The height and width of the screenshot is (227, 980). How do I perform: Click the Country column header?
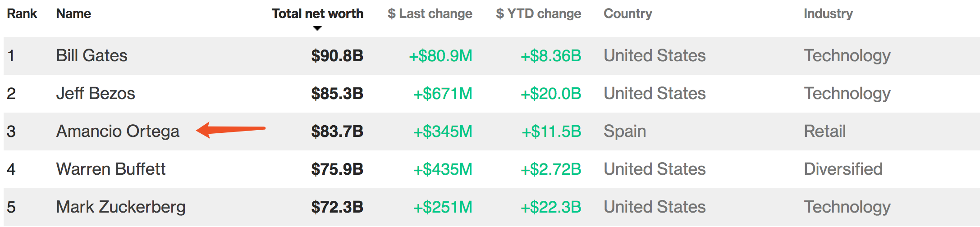coord(628,14)
